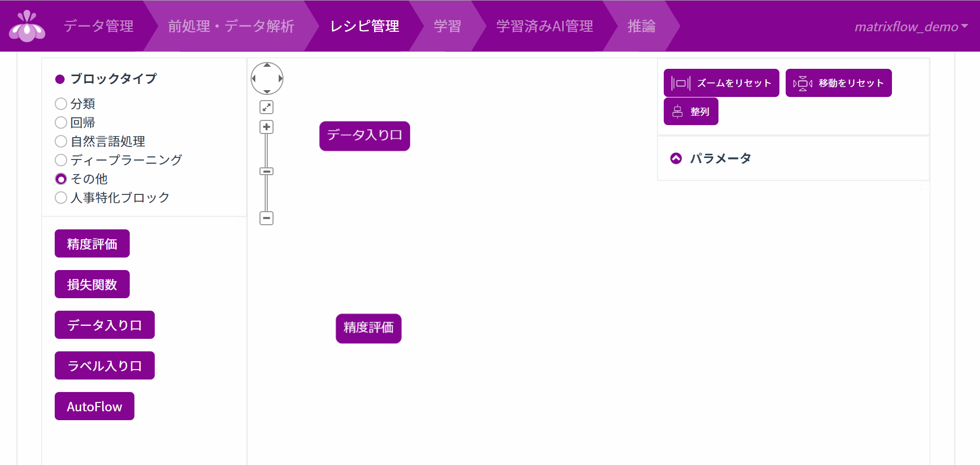Viewport: 980px width, 465px height.
Task: Pan canvas up with navigation arrow
Action: click(x=267, y=66)
